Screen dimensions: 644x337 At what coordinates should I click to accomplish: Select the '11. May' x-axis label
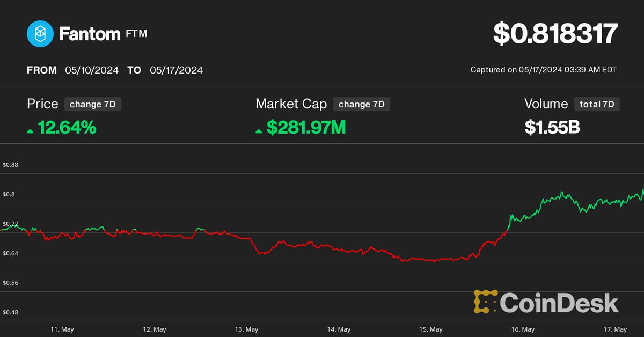click(x=63, y=329)
